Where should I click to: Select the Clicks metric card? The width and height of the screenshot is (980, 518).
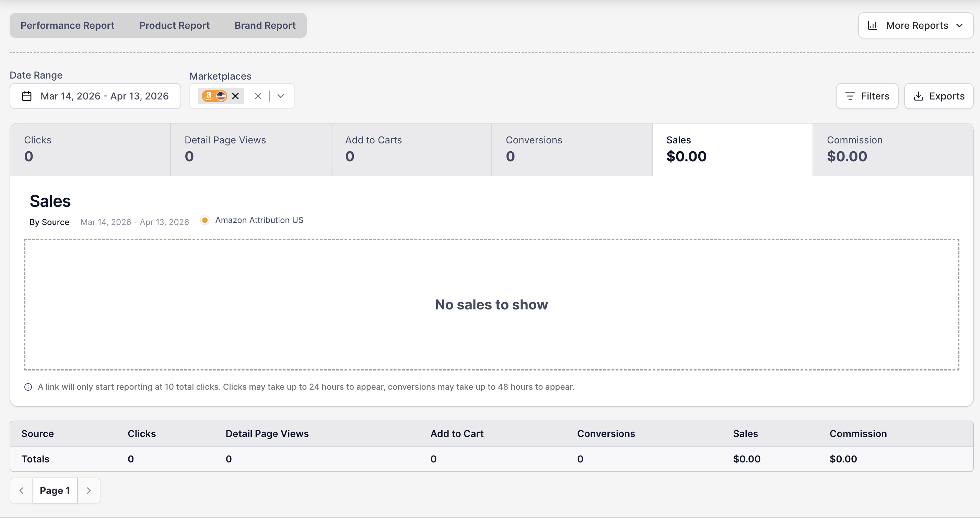point(90,150)
